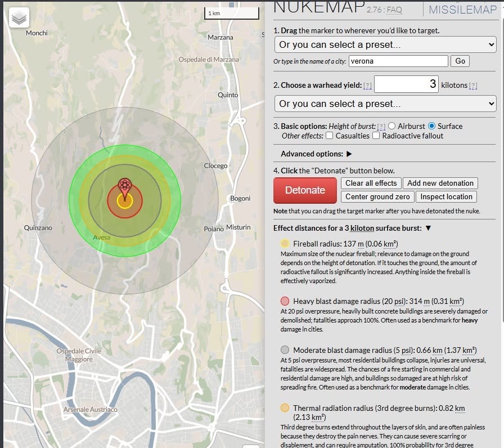504x448 pixels.
Task: Select the Airburst radio button
Action: pos(391,126)
